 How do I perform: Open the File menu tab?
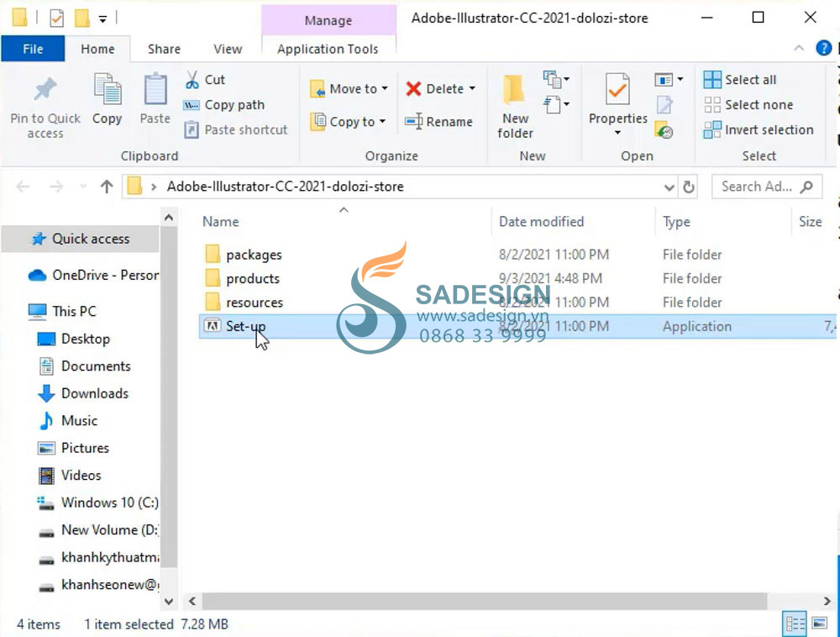click(33, 49)
